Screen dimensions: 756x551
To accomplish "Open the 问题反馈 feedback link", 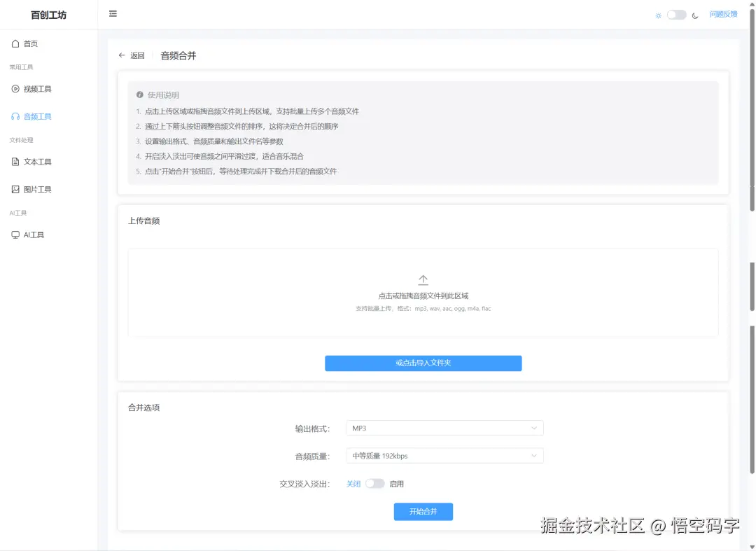I will pos(724,14).
